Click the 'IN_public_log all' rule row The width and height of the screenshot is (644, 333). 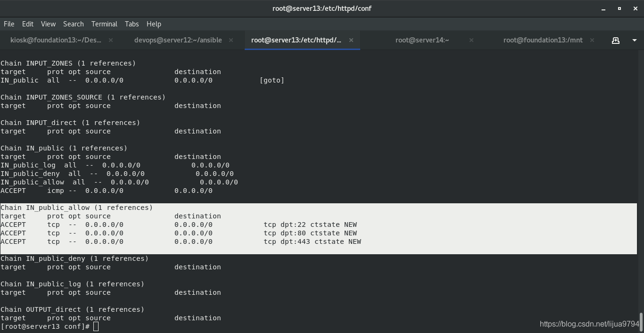pos(115,165)
